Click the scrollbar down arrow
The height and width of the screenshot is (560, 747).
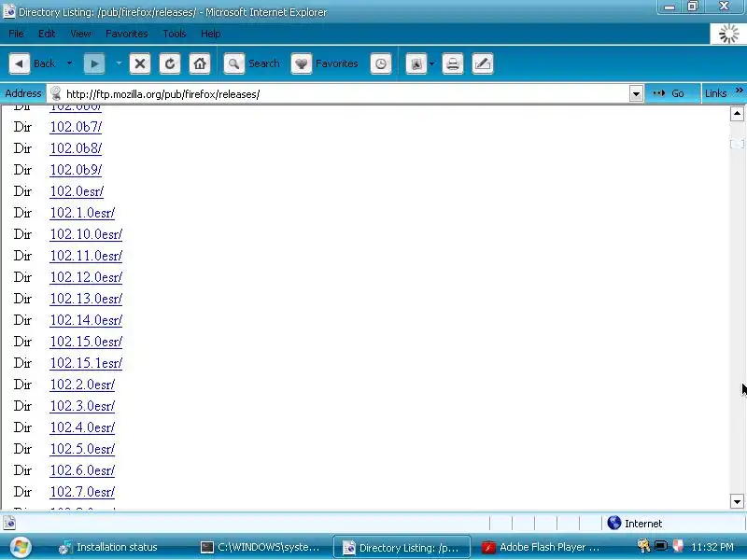[x=737, y=501]
